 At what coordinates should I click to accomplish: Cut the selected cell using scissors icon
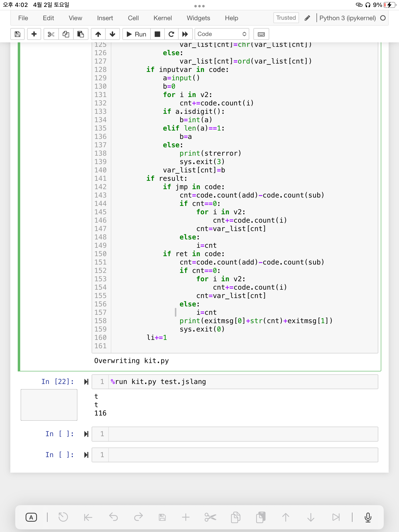pyautogui.click(x=51, y=34)
